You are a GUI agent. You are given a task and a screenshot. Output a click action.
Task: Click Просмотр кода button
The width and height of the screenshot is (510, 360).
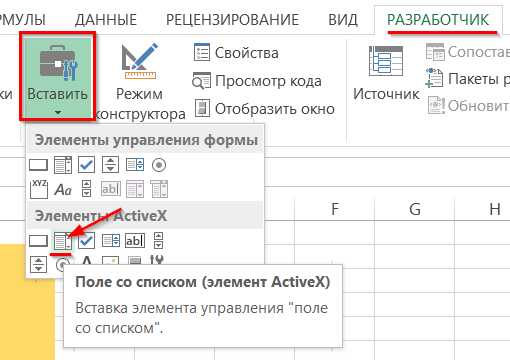[257, 81]
